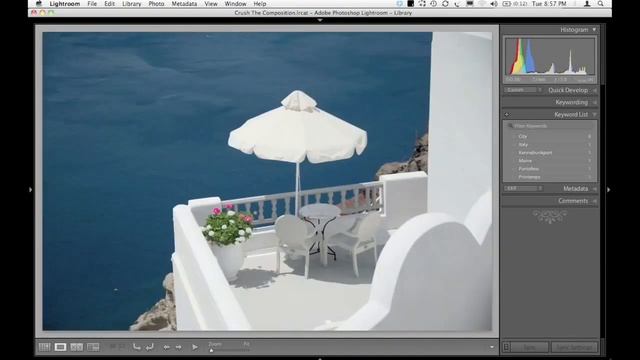Open toolbar content menu arrow at right end
The height and width of the screenshot is (360, 640).
coord(492,347)
